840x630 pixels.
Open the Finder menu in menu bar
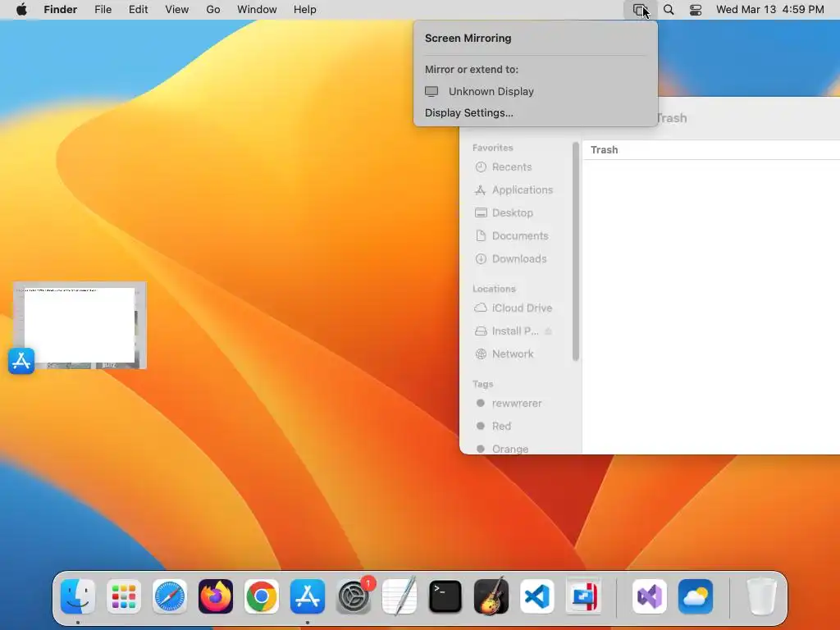[x=61, y=10]
